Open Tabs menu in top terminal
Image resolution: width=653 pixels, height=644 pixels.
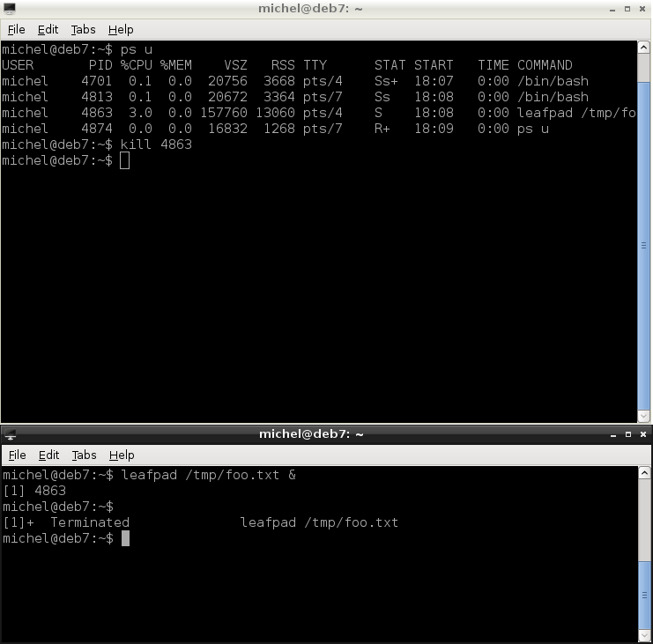83,30
